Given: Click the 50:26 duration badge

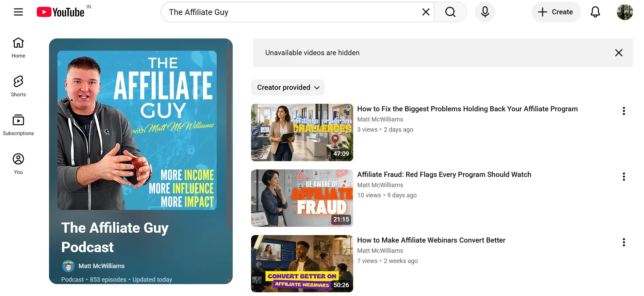Looking at the screenshot, I should coord(341,285).
